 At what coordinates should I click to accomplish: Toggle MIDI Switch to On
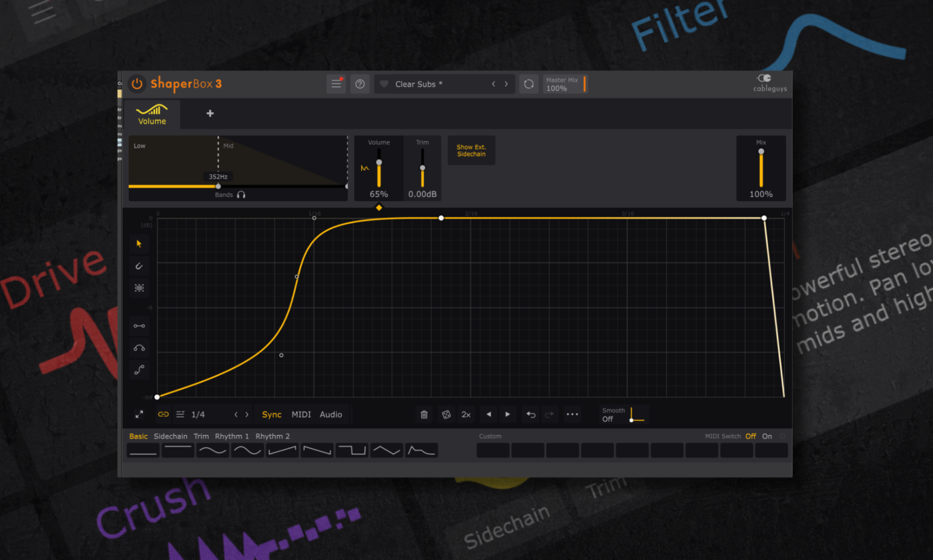(767, 436)
